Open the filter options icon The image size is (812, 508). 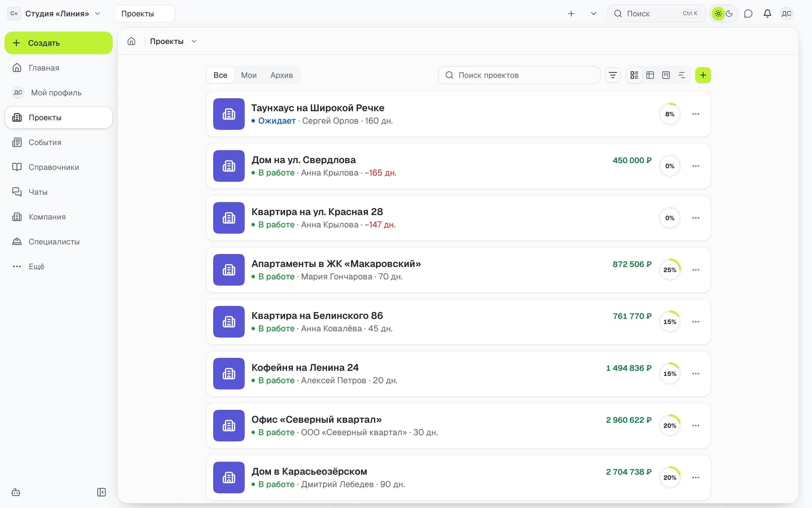[613, 75]
